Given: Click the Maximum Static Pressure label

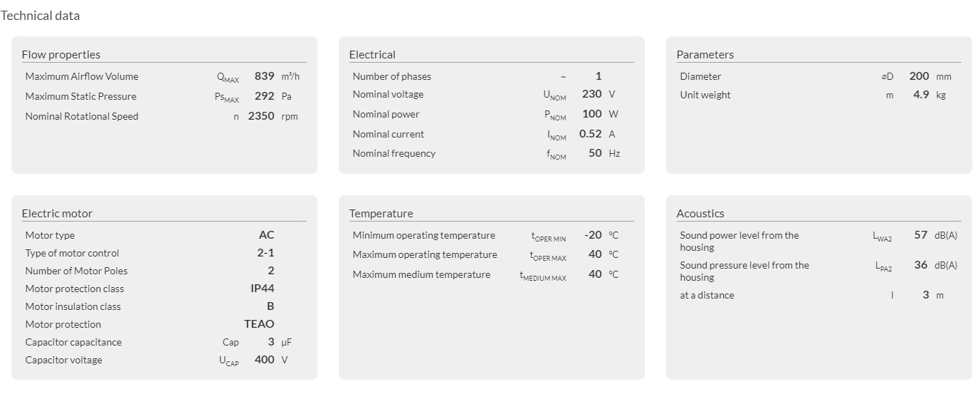Looking at the screenshot, I should 80,96.
